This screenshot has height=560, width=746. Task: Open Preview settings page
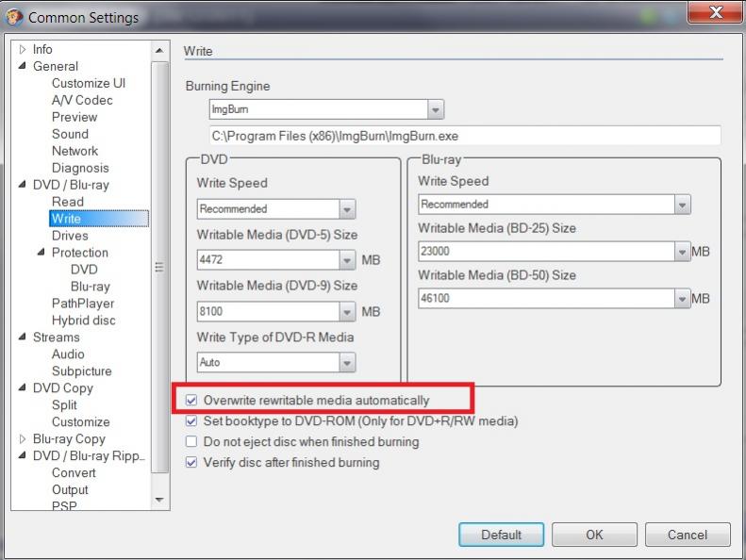coord(75,117)
